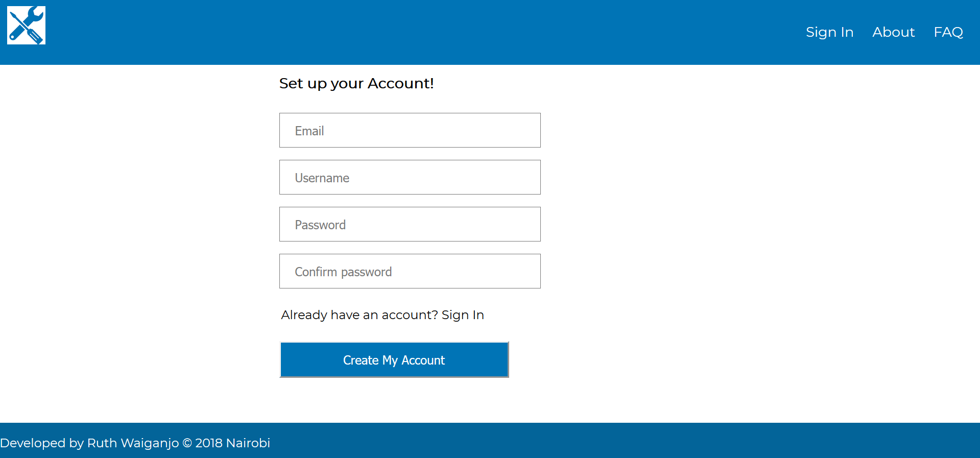Open Sign In from the top navigation

click(x=829, y=32)
